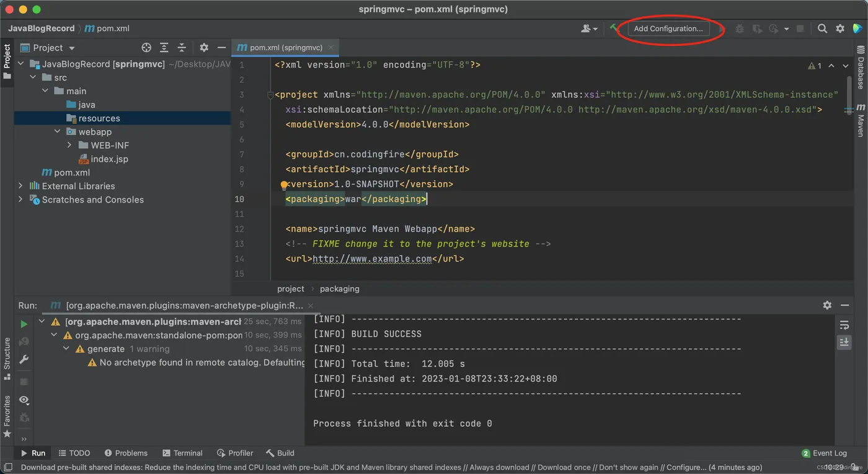The image size is (868, 474).
Task: Open Search Everywhere magnifier icon
Action: (x=822, y=29)
